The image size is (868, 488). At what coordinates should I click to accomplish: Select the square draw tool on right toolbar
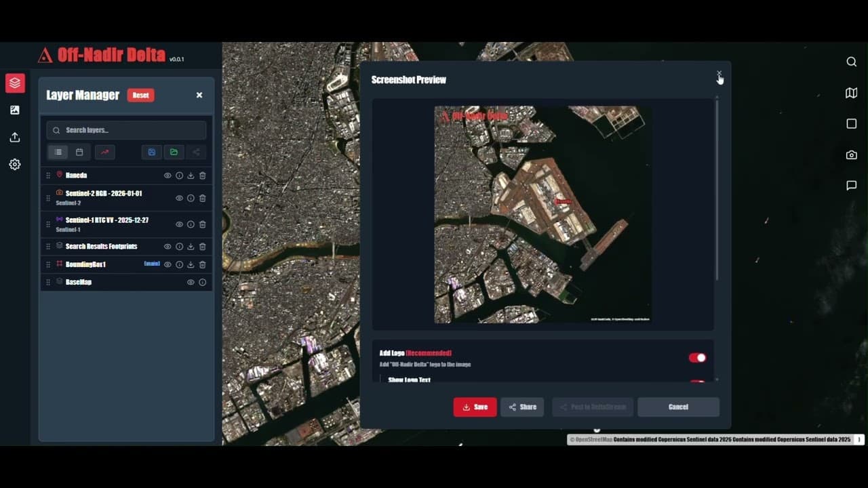852,123
